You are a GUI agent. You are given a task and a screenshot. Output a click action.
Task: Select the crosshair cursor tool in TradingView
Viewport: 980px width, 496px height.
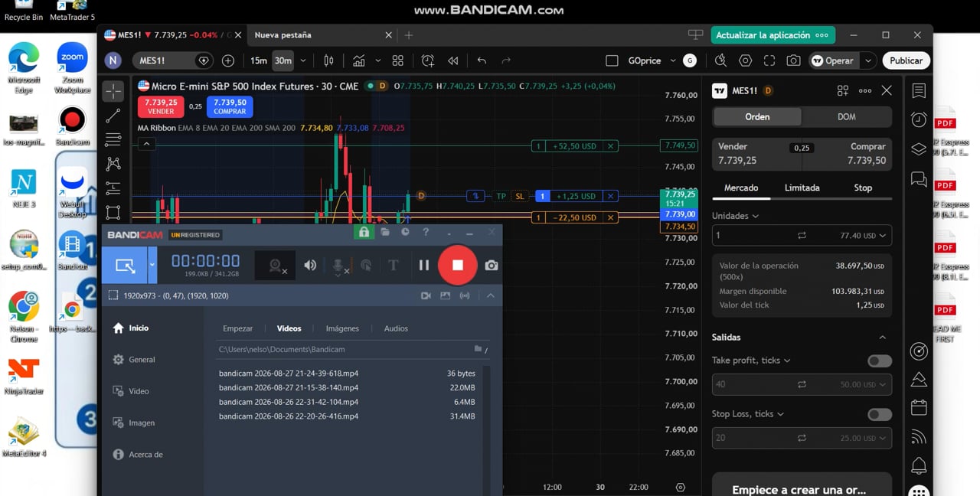[x=113, y=91]
